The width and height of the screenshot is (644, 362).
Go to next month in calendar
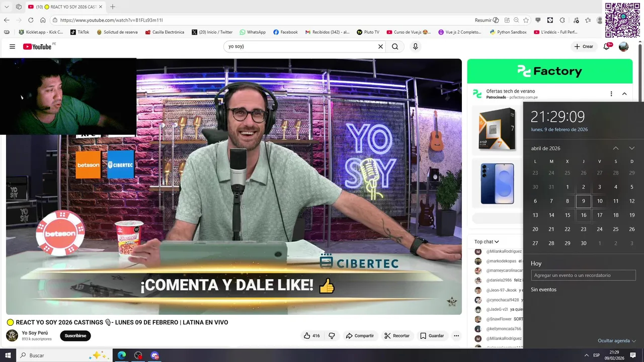pyautogui.click(x=632, y=148)
